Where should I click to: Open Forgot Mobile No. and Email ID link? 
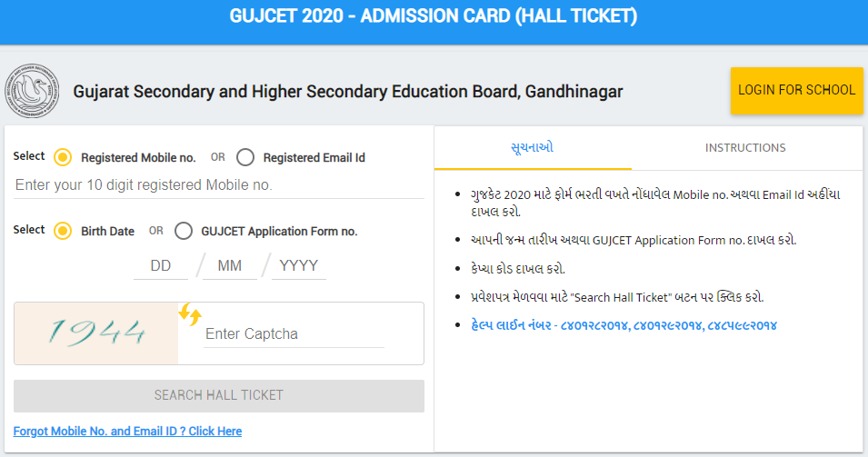(127, 431)
